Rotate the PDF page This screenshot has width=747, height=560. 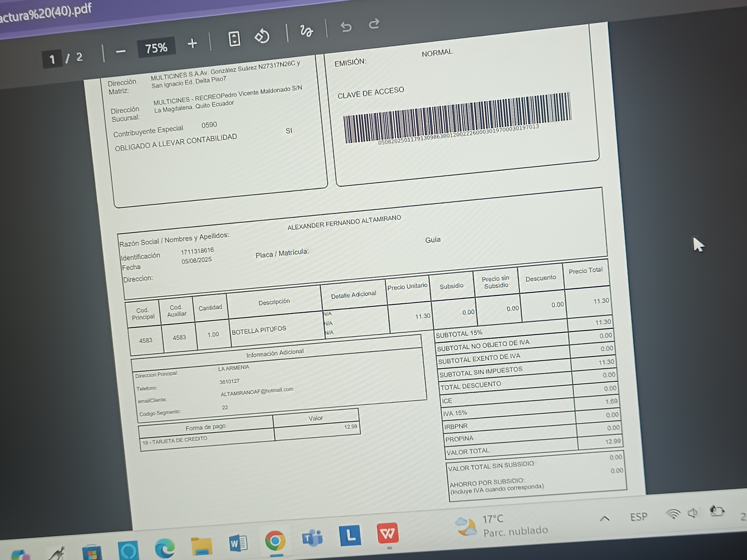tap(262, 36)
